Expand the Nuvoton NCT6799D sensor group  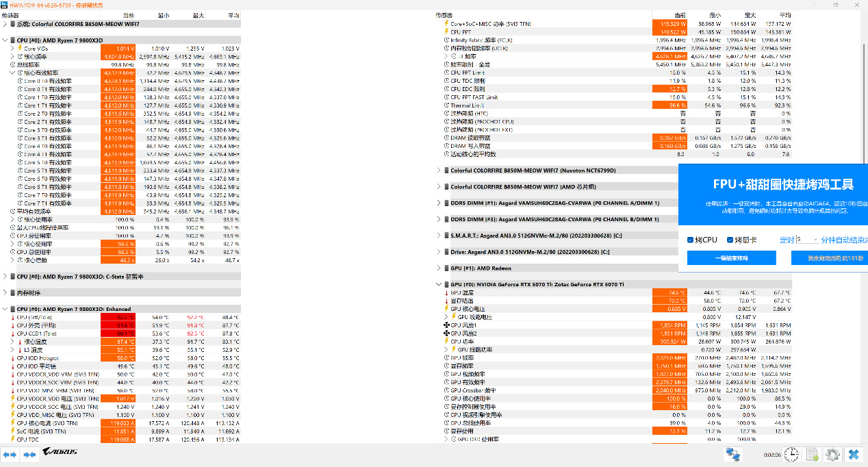[x=439, y=171]
